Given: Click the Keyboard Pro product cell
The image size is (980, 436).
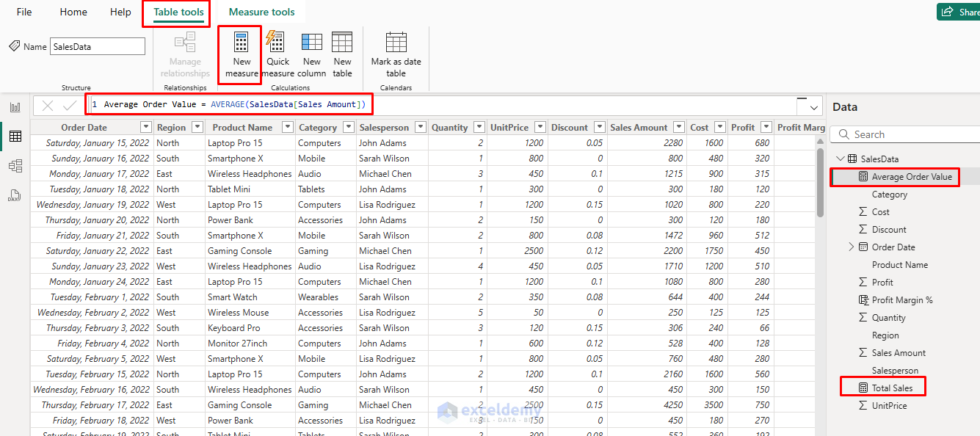Looking at the screenshot, I should pyautogui.click(x=250, y=328).
